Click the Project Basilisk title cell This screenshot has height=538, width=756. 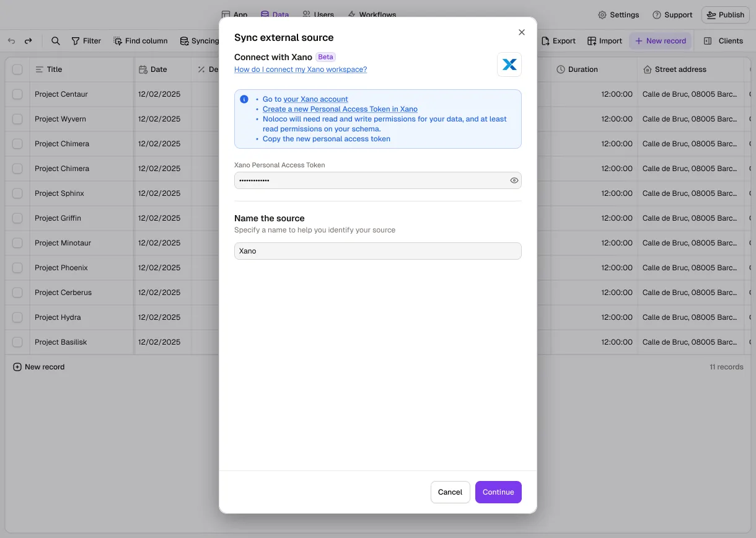81,342
